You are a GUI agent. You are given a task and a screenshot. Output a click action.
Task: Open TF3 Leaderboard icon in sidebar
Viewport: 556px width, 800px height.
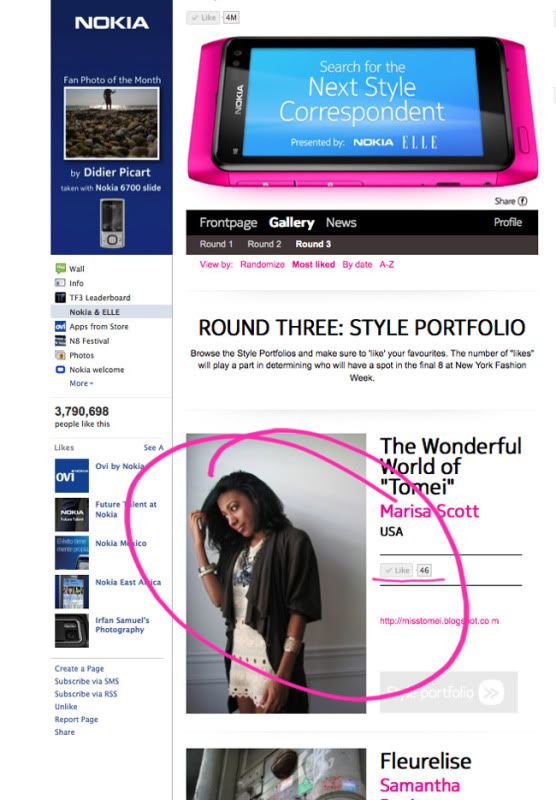click(60, 297)
